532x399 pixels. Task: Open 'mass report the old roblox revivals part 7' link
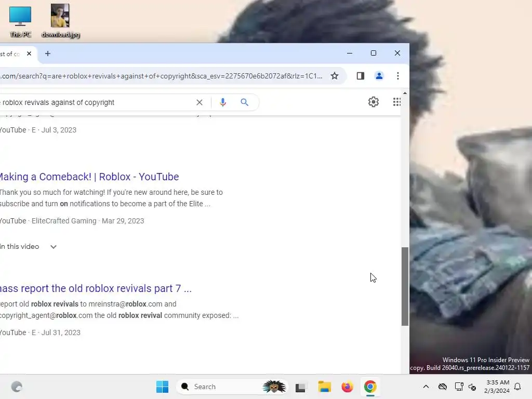click(96, 288)
